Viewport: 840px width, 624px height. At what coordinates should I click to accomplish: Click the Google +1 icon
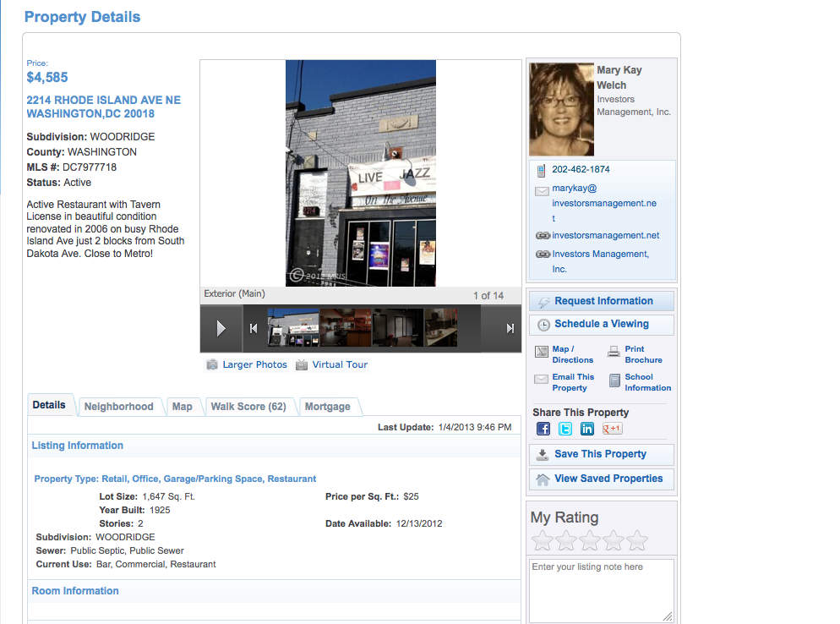click(x=612, y=429)
